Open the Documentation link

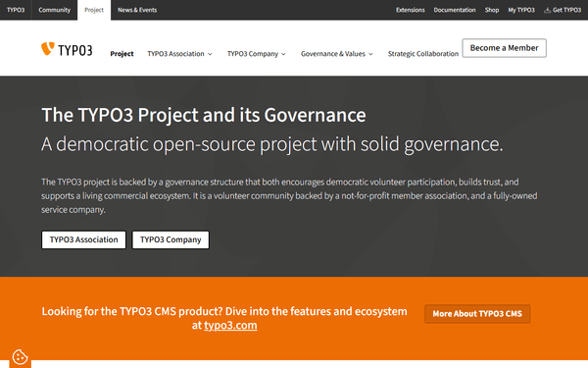[x=455, y=10]
